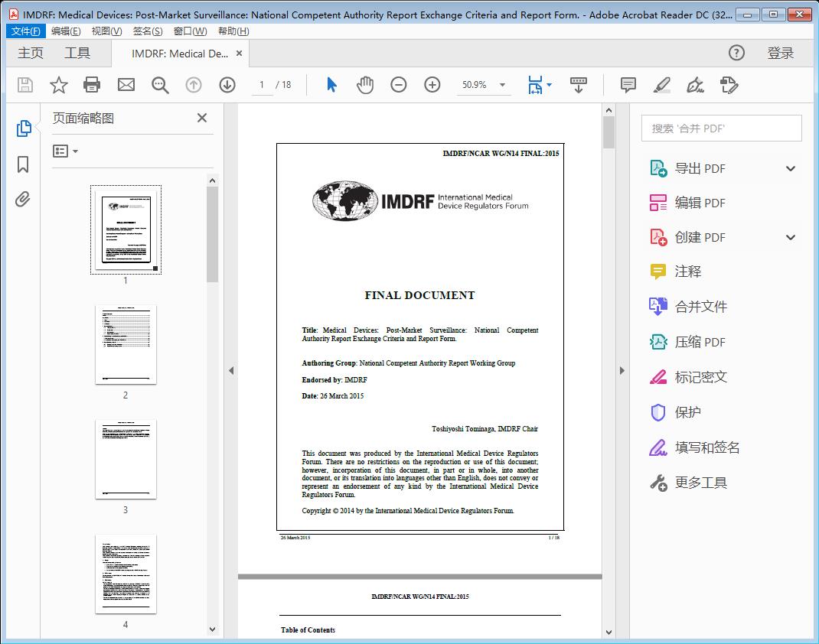Open zoom level 50.9% dropdown
This screenshot has height=644, width=819.
pyautogui.click(x=502, y=85)
